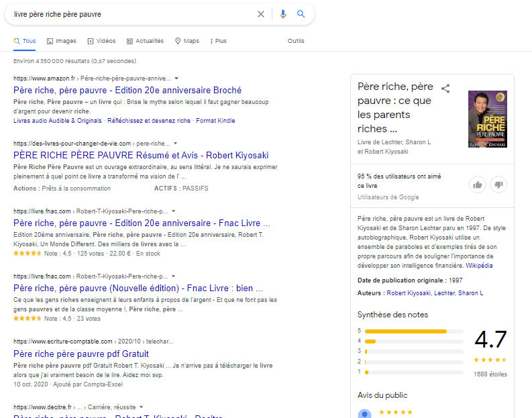The width and height of the screenshot is (532, 418).
Task: Click the 4-star rating bar
Action: pos(414,342)
